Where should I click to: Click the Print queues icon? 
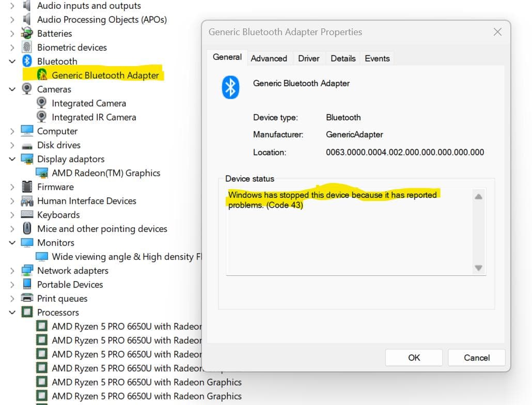26,298
